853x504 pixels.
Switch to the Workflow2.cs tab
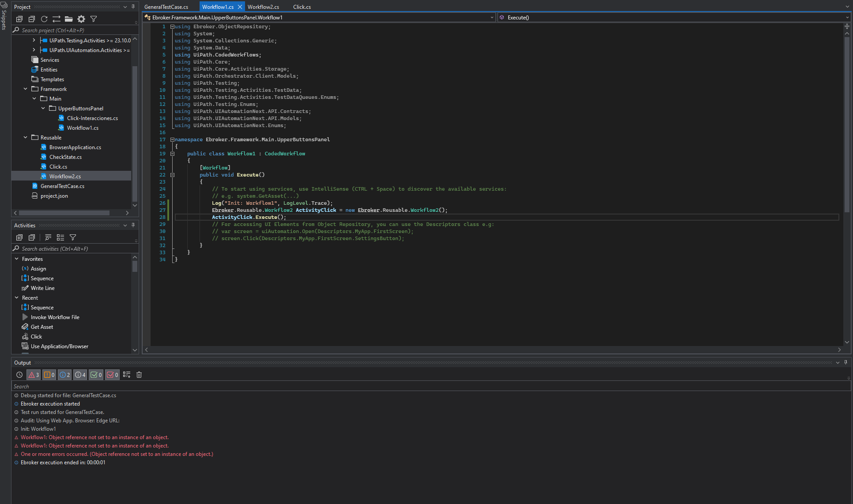263,7
